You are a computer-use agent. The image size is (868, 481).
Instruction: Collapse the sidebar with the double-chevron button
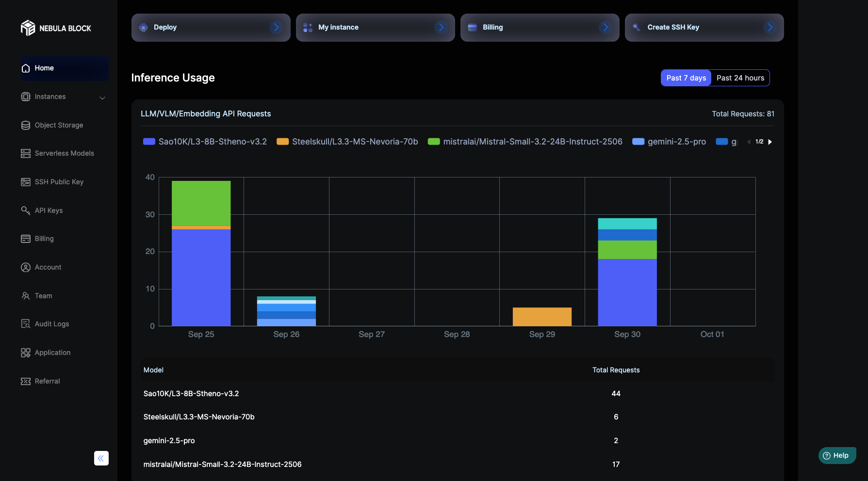pyautogui.click(x=101, y=458)
